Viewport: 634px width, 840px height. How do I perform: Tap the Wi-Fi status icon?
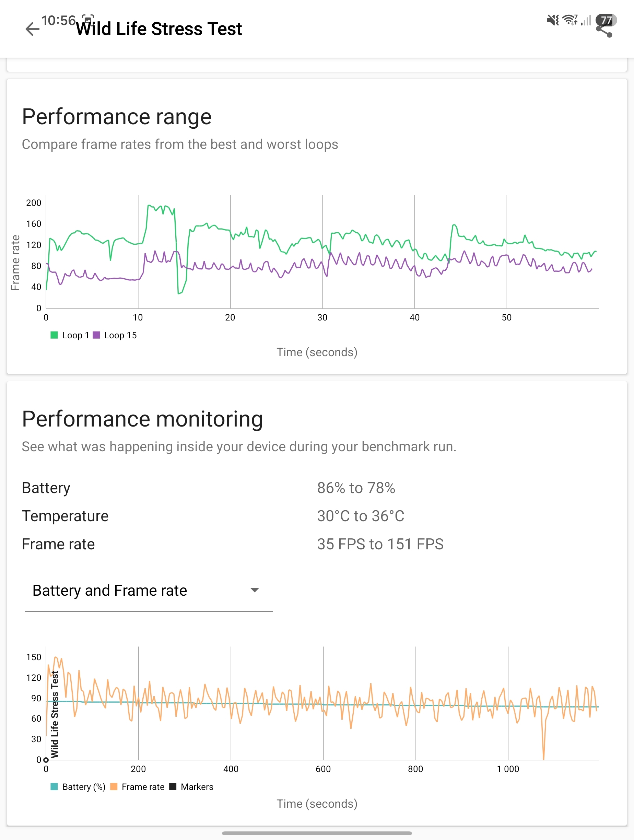coord(570,20)
